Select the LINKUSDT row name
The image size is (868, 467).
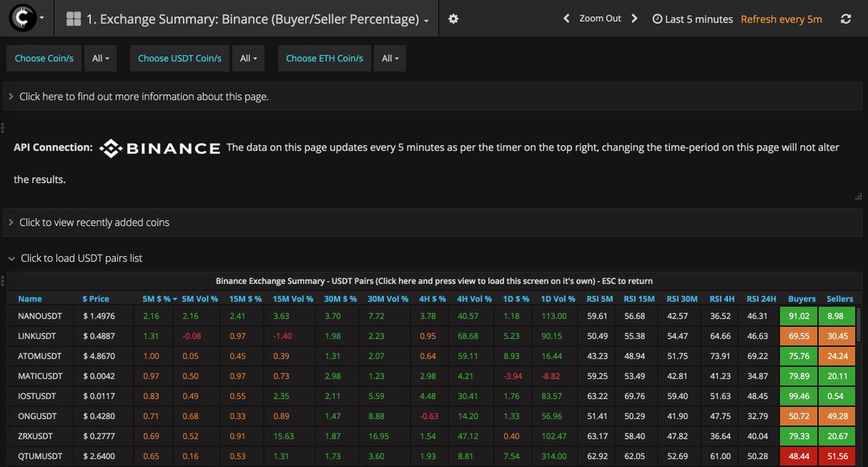pos(38,337)
